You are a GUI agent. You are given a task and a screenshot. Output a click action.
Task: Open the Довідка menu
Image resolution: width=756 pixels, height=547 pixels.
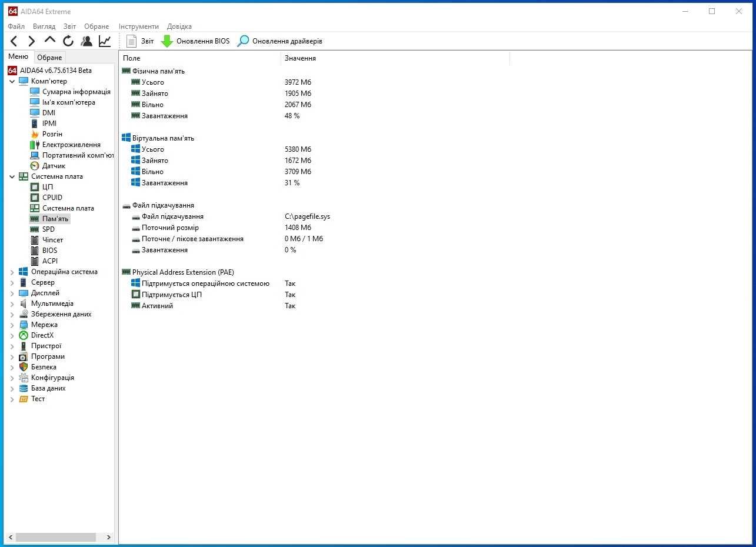[179, 26]
